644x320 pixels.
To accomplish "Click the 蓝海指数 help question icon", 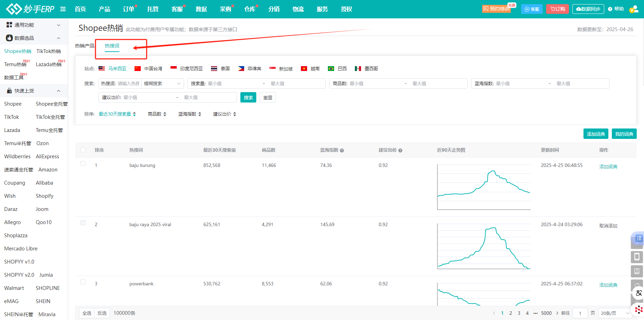I will pos(342,151).
